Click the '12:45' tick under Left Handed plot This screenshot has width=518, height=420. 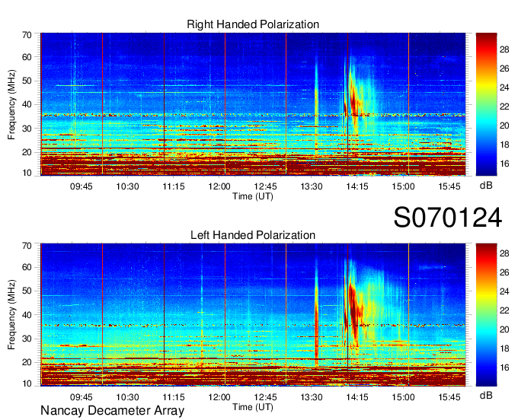(x=265, y=397)
